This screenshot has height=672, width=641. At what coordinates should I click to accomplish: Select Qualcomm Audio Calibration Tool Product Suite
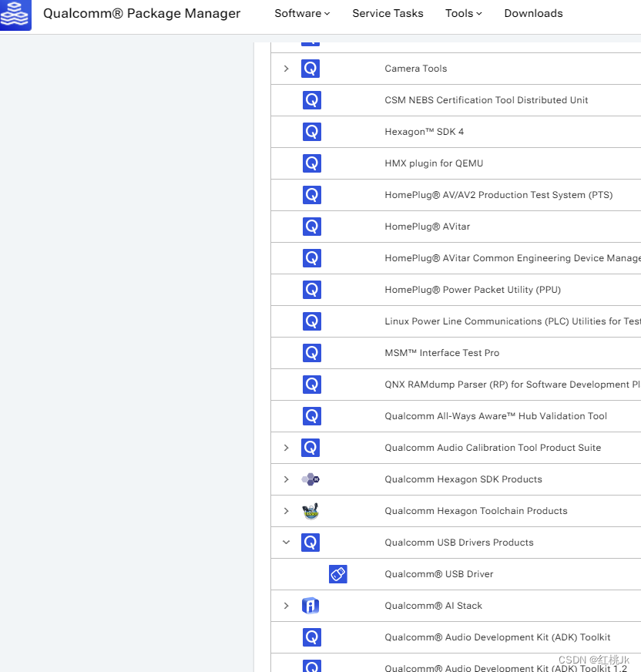coord(493,448)
